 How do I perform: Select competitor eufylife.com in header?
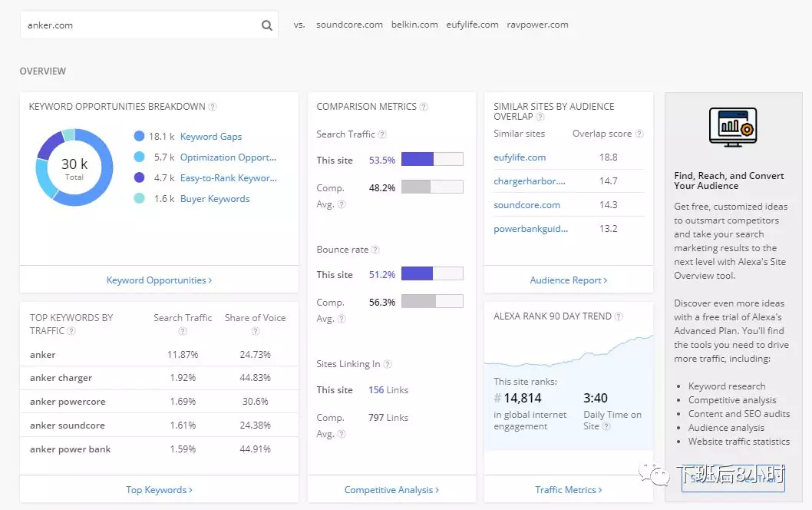click(x=472, y=25)
